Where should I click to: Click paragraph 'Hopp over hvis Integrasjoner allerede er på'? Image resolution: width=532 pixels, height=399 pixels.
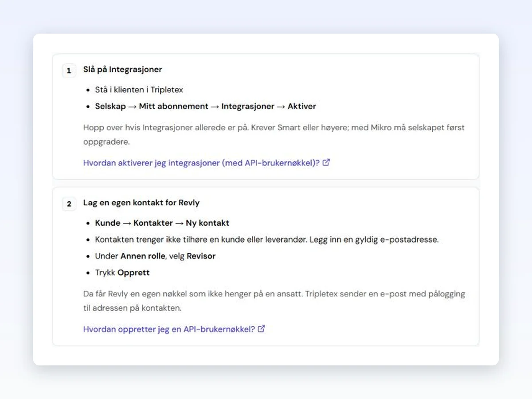point(274,135)
